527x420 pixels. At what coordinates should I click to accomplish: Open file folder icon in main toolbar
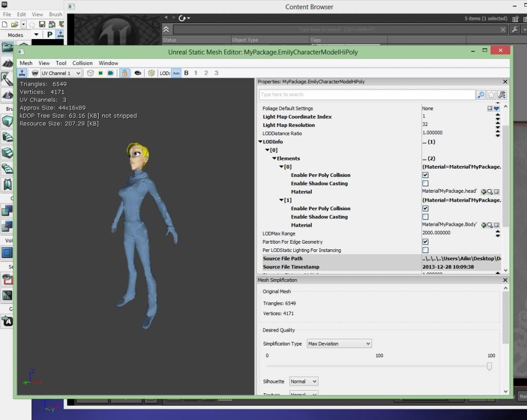[14, 24]
